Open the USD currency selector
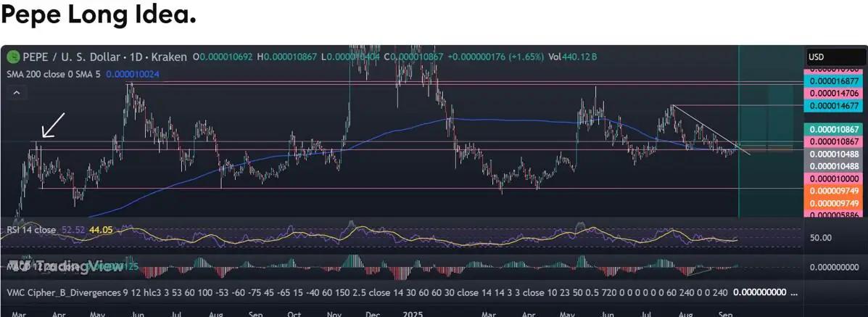Viewport: 868px width, 317px height. pyautogui.click(x=836, y=57)
